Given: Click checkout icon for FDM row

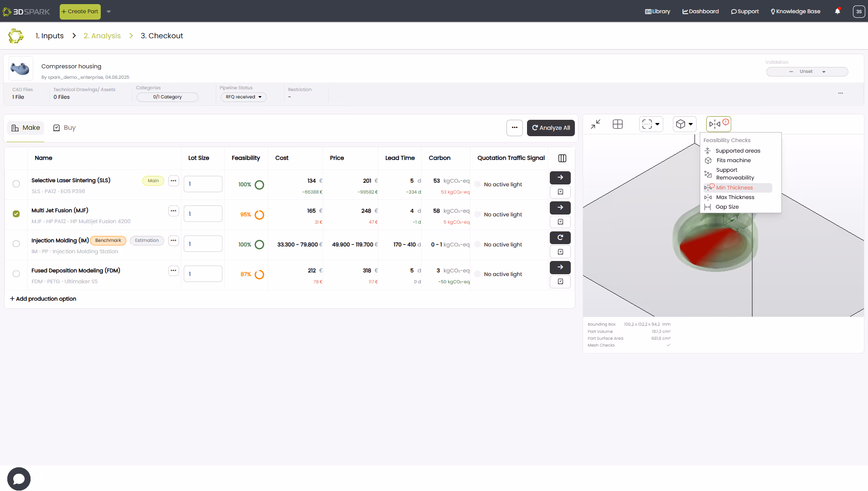Looking at the screenshot, I should [560, 281].
